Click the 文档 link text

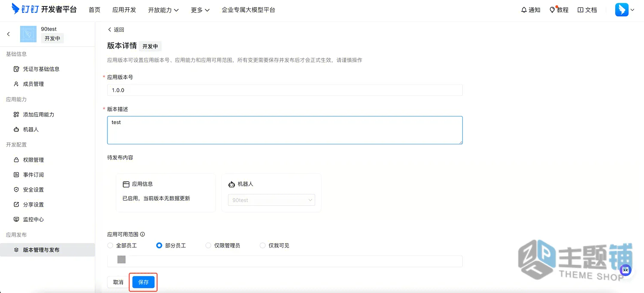pyautogui.click(x=591, y=10)
